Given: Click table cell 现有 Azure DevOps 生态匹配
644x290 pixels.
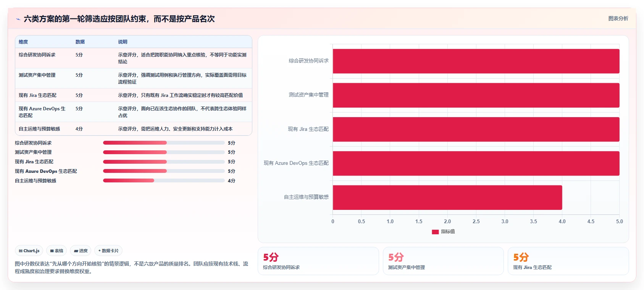Looking at the screenshot, I should click(42, 112).
